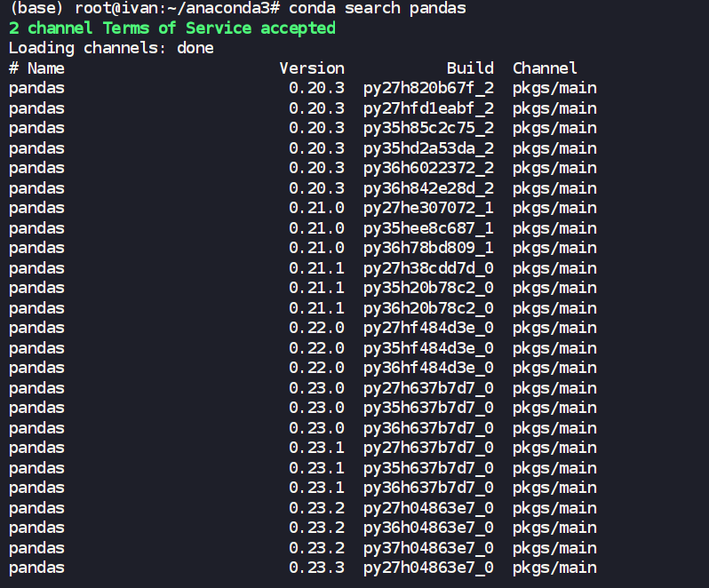This screenshot has width=709, height=588.
Task: Select build string py27hfd1eabf_2
Action: pos(428,108)
